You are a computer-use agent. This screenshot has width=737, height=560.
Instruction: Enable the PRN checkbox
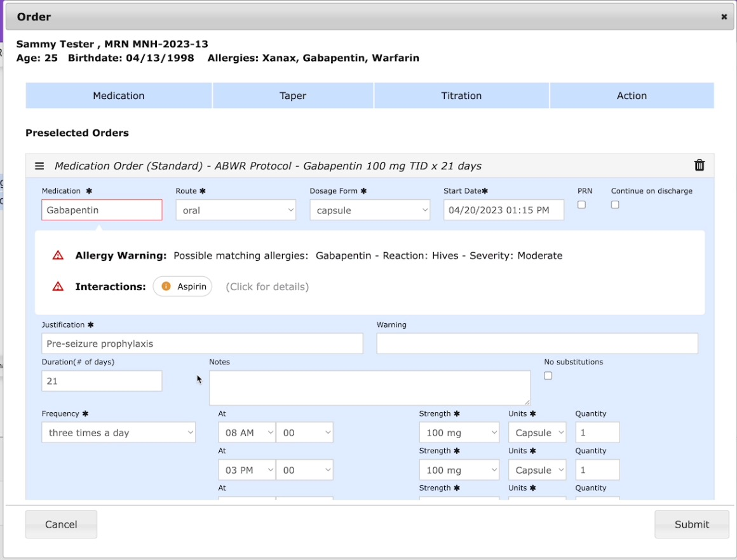coord(581,204)
